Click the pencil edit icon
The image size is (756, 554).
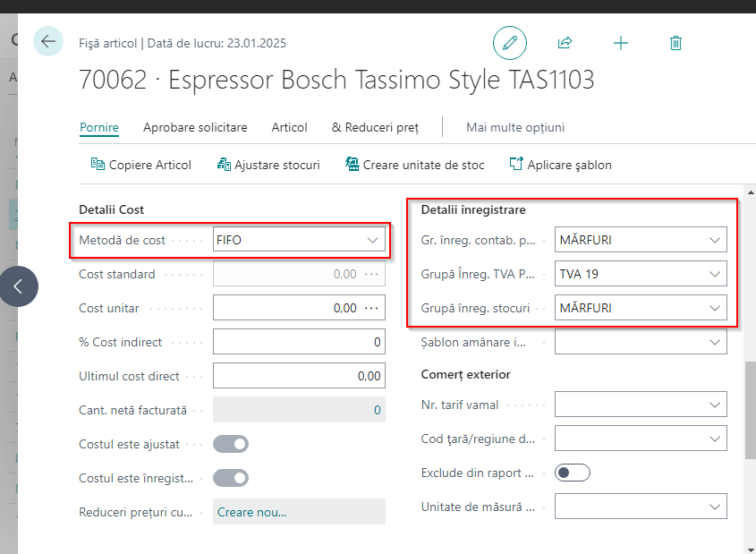click(x=510, y=42)
